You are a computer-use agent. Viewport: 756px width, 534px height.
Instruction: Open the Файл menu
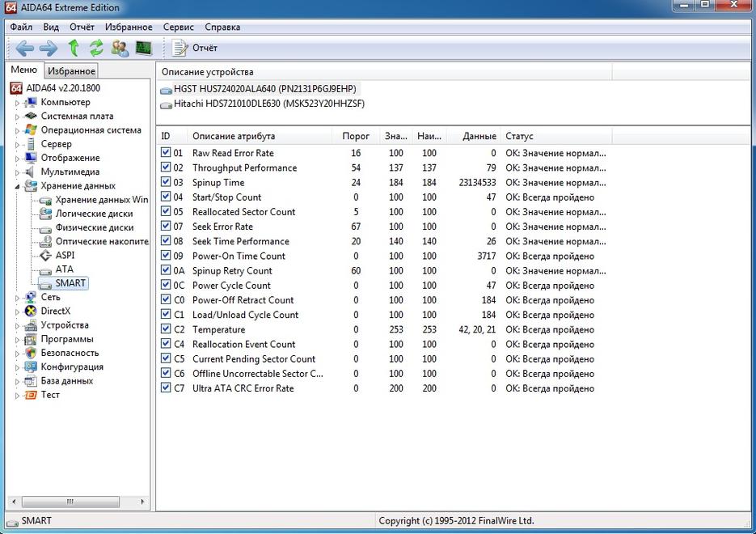pos(21,27)
